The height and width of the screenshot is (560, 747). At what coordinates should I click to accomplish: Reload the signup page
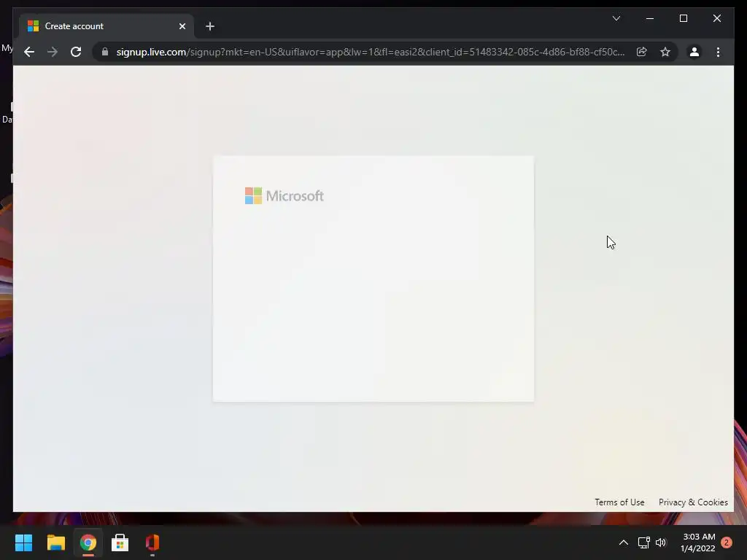76,52
